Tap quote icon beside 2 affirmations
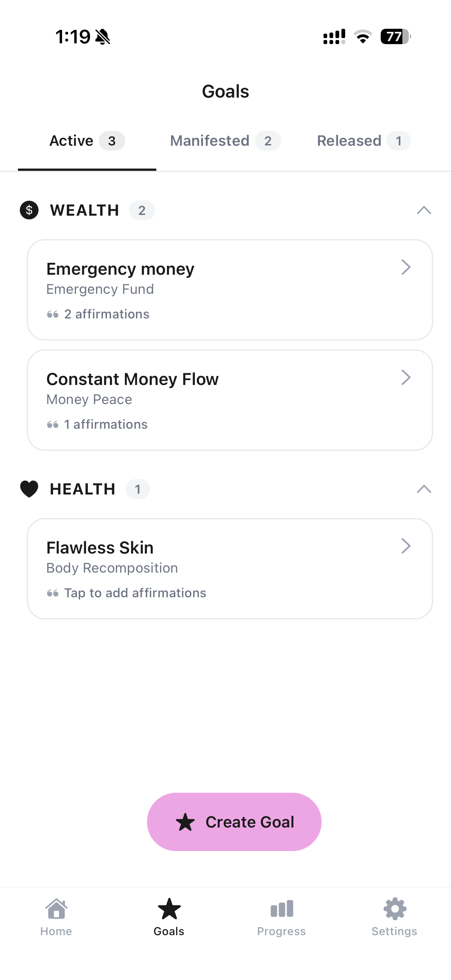Viewport: 451px width, 980px height. coord(52,314)
